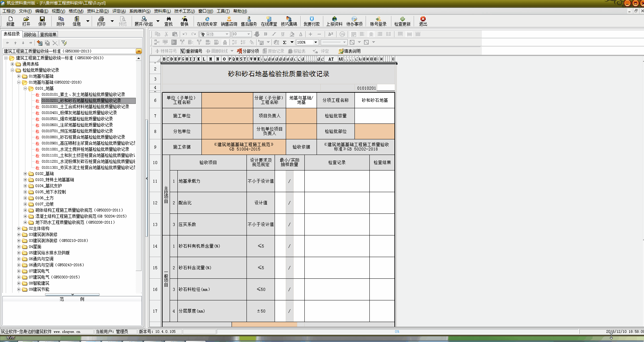Click the 分部分项 toolbar icon
This screenshot has width=644, height=342.
(x=248, y=51)
